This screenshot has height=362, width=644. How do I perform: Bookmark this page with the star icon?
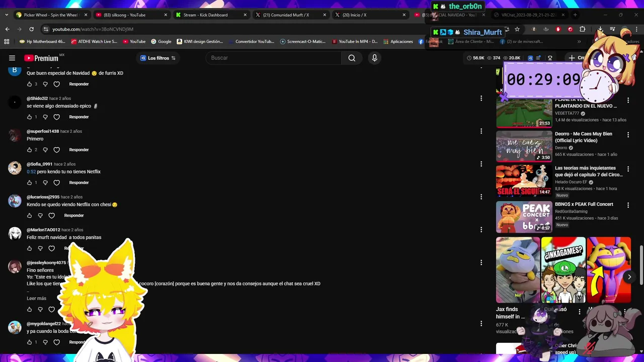[517, 29]
